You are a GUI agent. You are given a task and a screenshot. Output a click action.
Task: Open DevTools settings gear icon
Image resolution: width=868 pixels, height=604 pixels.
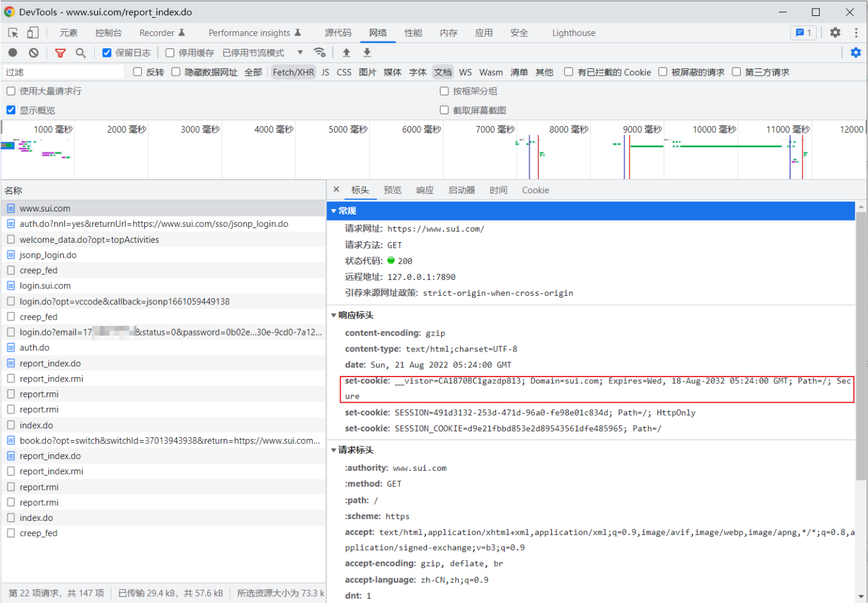point(835,33)
